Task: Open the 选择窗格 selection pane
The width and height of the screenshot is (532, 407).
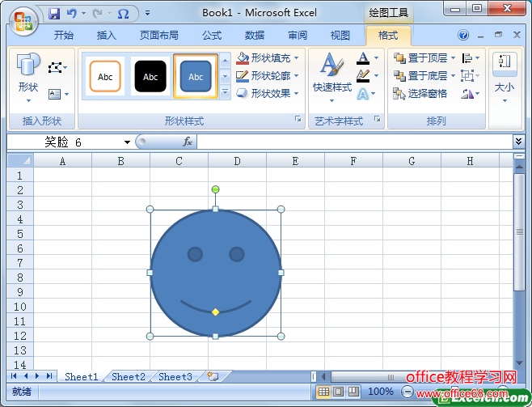Action: [420, 94]
